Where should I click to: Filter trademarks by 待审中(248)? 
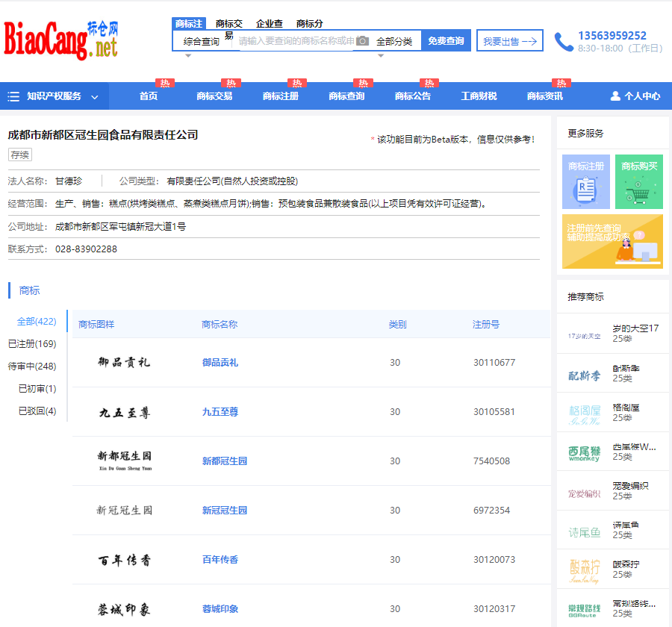pyautogui.click(x=32, y=366)
